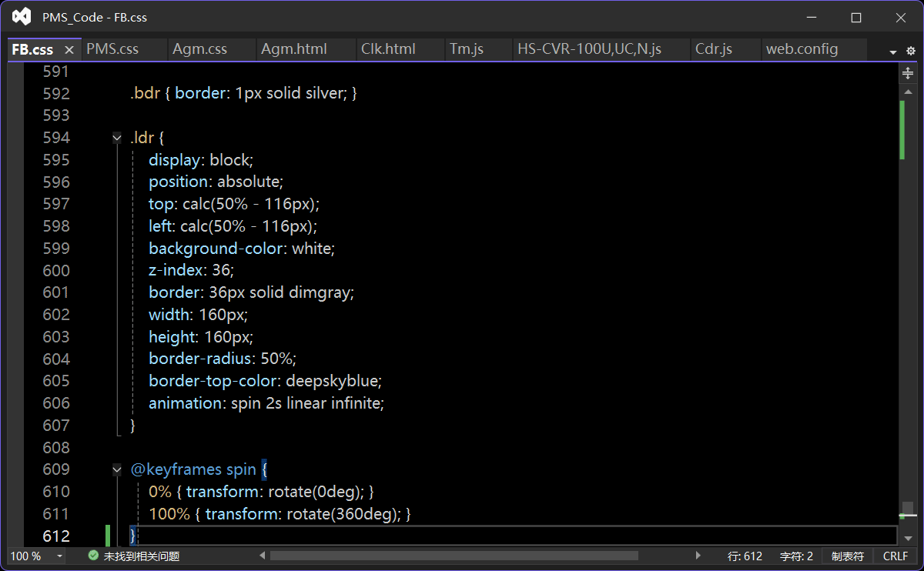Click the horizontal scrollbar thumb

tap(454, 556)
